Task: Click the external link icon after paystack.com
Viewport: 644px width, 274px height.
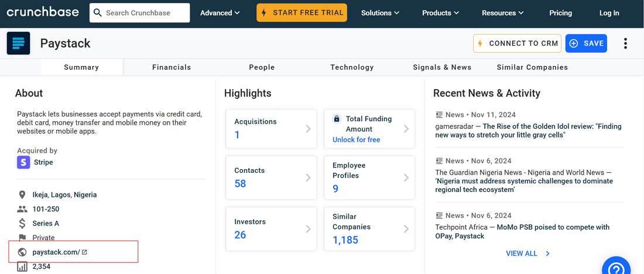Action: tap(84, 252)
